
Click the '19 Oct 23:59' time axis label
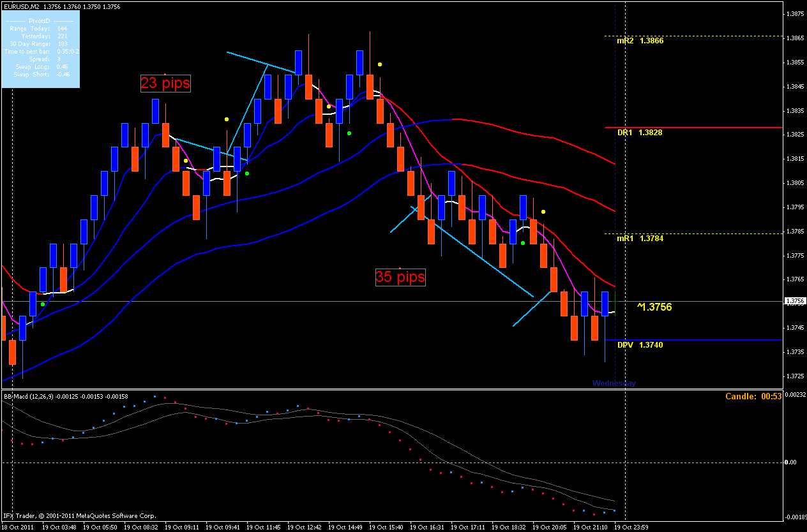[x=631, y=528]
